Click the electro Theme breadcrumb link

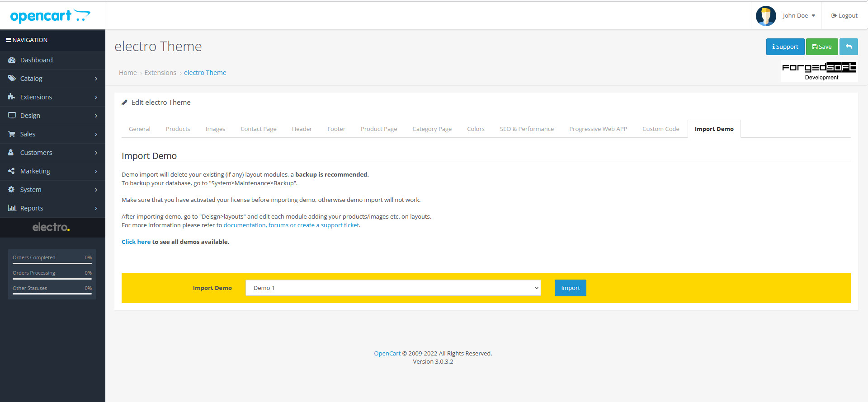pos(205,73)
